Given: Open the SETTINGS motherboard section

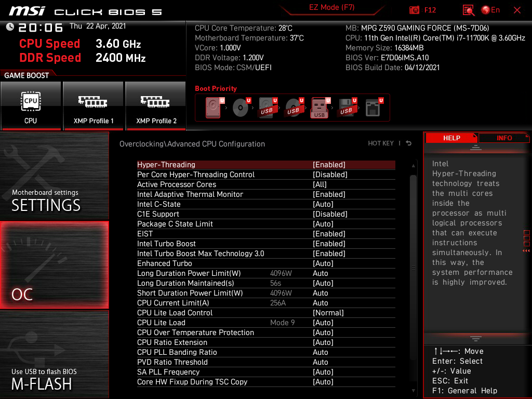Looking at the screenshot, I should 55,176.
